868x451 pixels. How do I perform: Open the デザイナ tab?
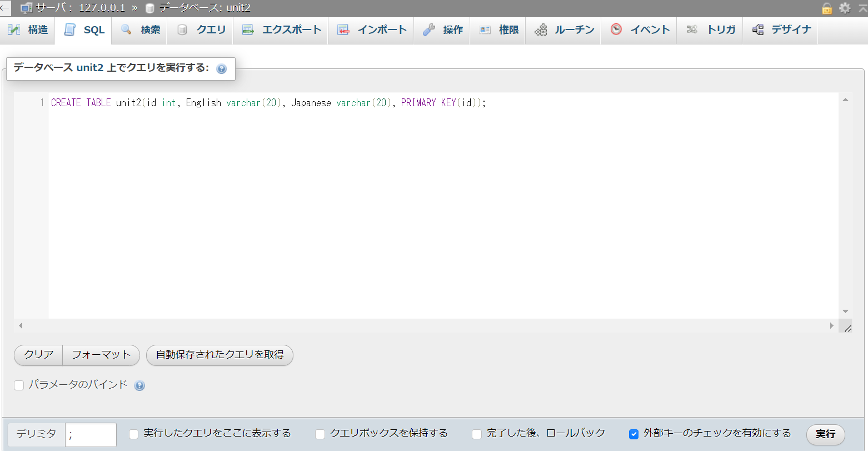(x=781, y=30)
